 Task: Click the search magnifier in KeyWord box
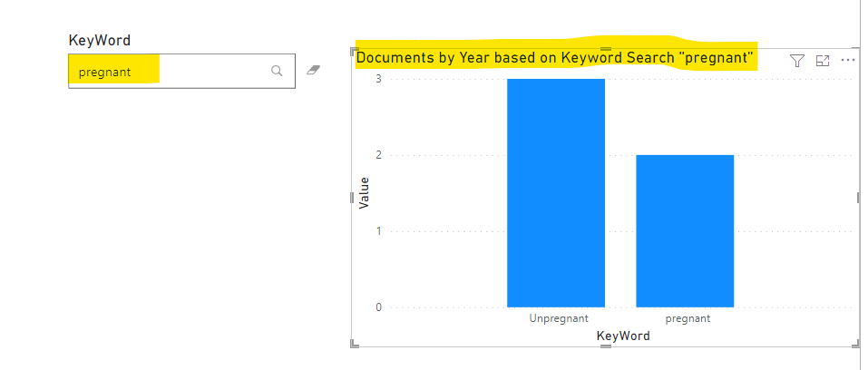click(x=277, y=71)
